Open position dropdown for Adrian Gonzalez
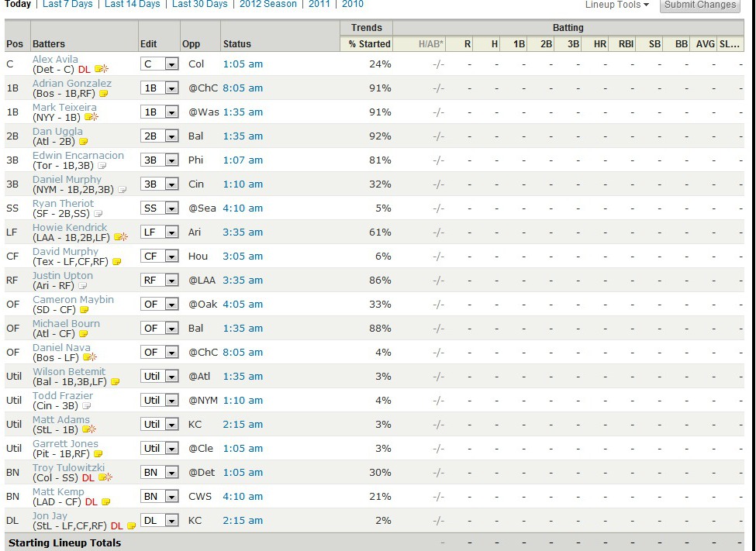Image resolution: width=756 pixels, height=551 pixels. tap(160, 88)
